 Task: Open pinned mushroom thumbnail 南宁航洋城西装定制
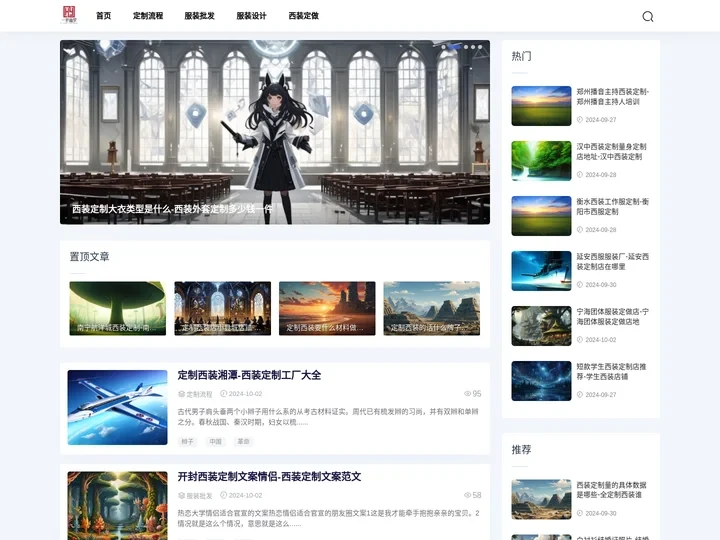[x=118, y=308]
